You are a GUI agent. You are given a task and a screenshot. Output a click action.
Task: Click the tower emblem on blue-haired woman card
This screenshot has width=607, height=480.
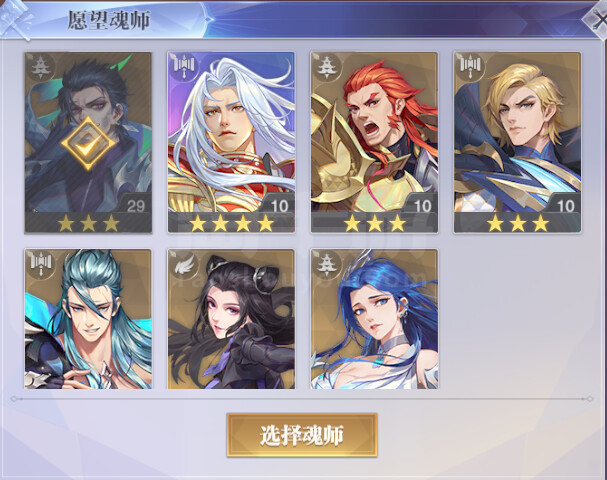[327, 264]
